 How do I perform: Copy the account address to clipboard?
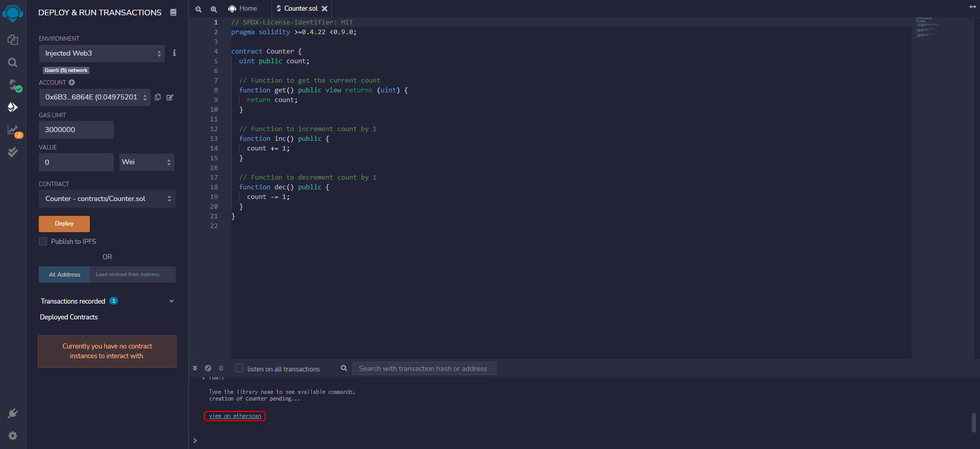pos(158,97)
